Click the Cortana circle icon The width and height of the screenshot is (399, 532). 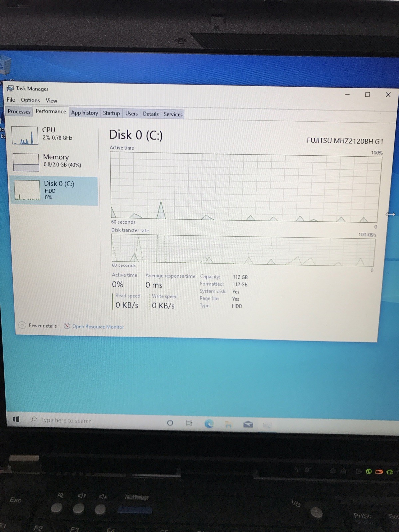point(170,423)
